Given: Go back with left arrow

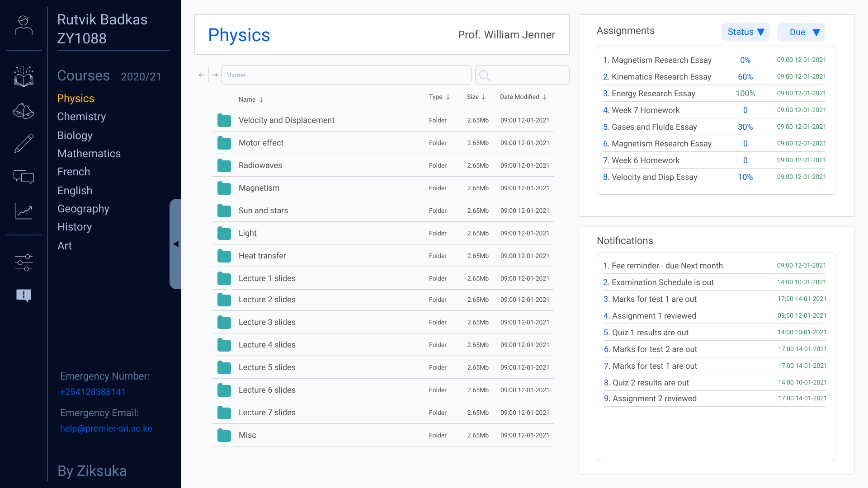Looking at the screenshot, I should click(202, 75).
